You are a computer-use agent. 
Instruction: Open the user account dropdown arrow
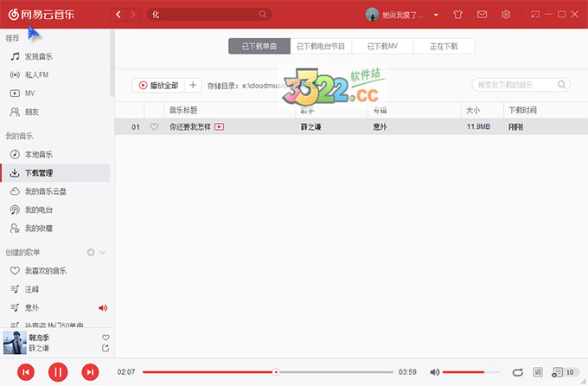coord(436,16)
